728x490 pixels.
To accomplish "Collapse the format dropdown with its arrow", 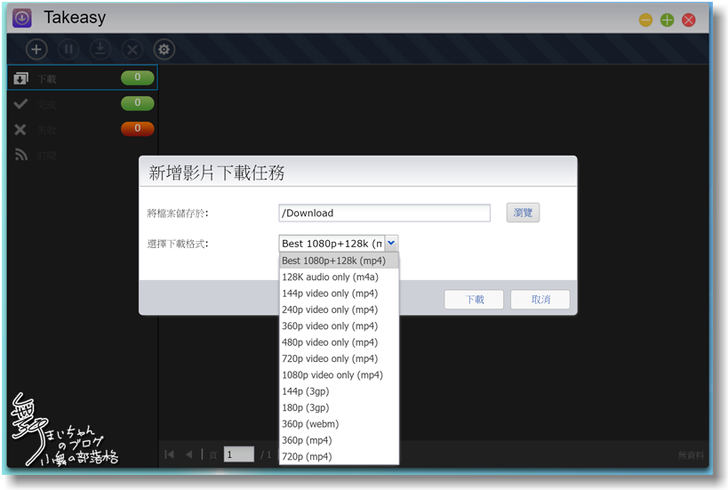I will pos(391,243).
